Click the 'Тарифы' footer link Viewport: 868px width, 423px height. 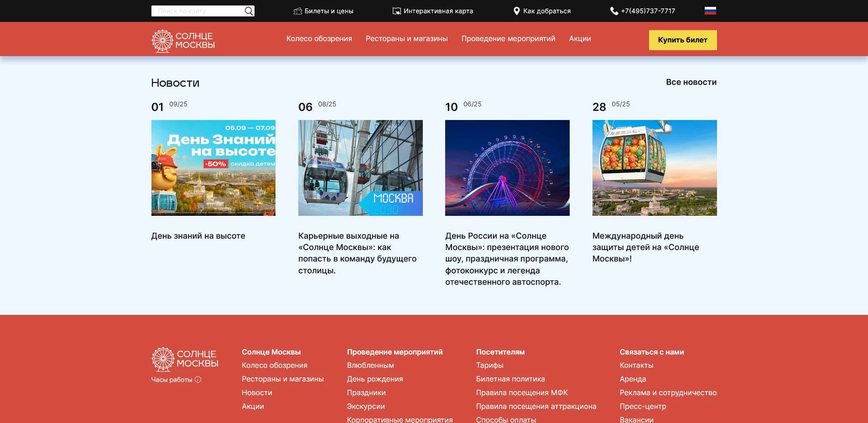click(x=489, y=365)
